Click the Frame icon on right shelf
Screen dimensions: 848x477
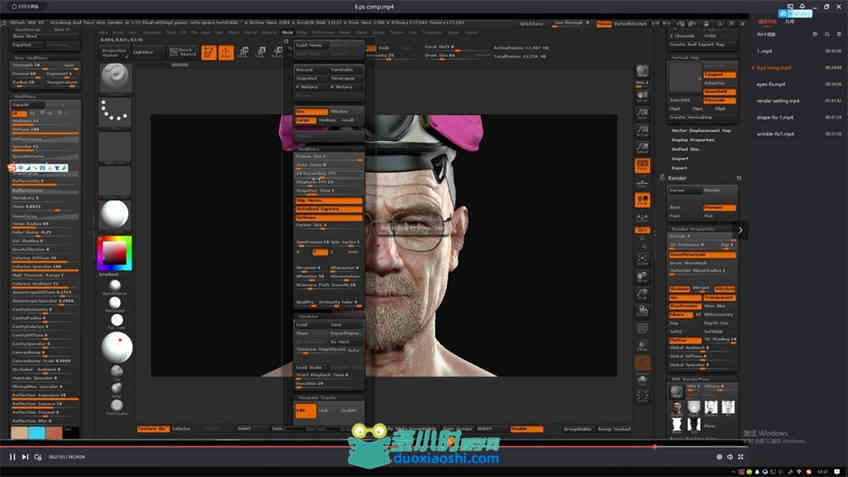[642, 259]
